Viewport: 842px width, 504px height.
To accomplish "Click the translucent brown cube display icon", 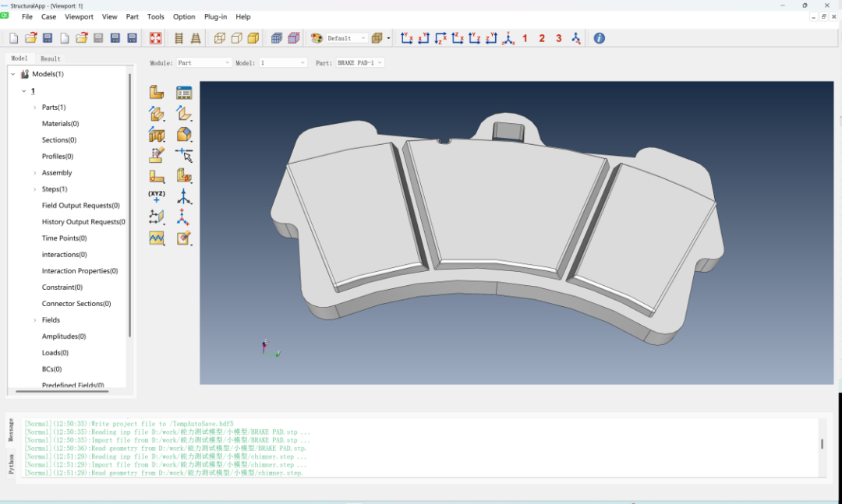I will pos(377,38).
